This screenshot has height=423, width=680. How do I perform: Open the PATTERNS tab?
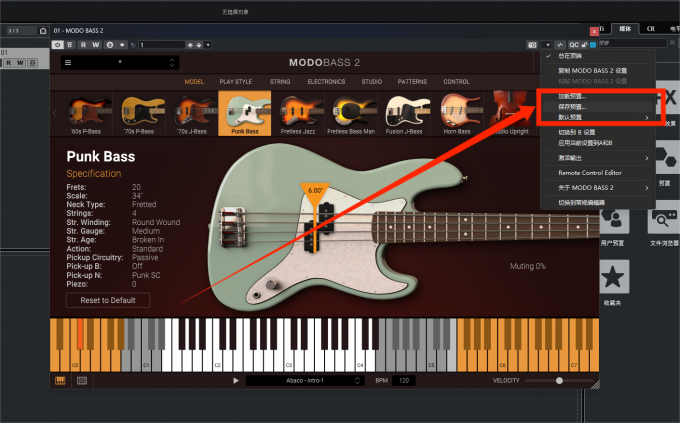pos(412,82)
